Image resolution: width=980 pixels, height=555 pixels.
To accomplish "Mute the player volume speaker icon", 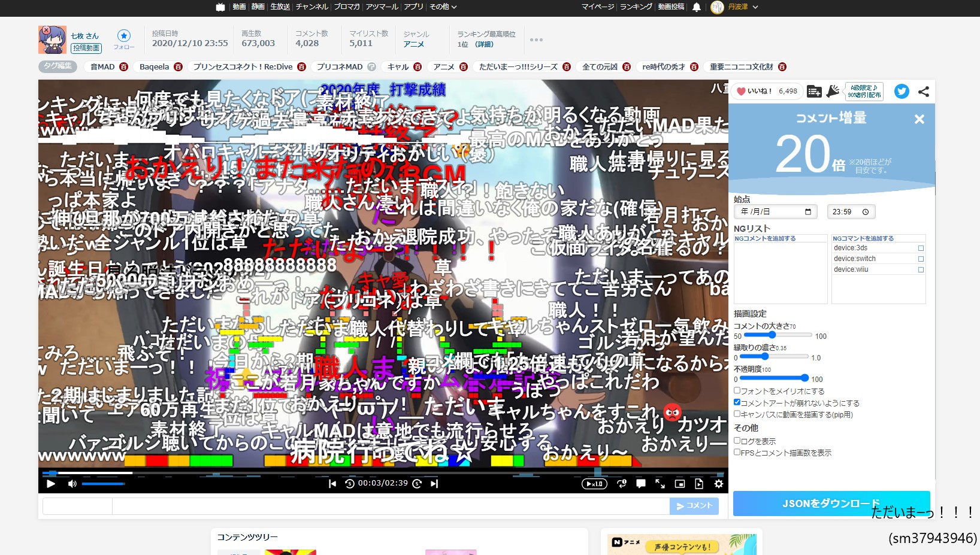I will (72, 484).
